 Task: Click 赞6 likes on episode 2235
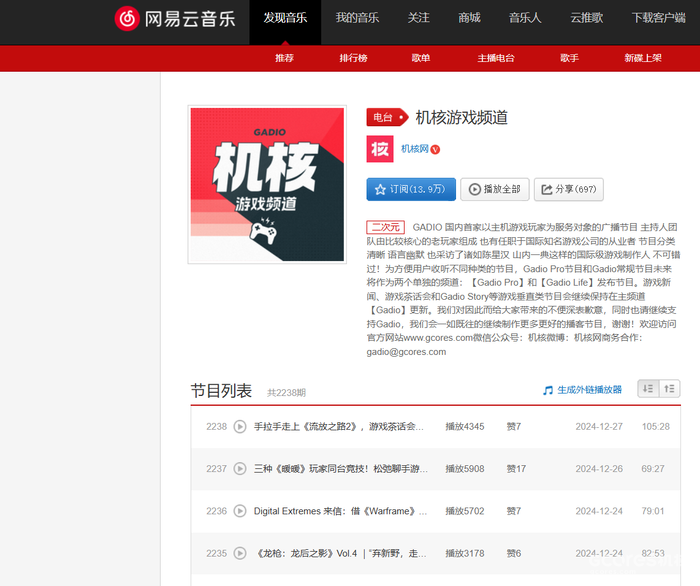pos(514,553)
